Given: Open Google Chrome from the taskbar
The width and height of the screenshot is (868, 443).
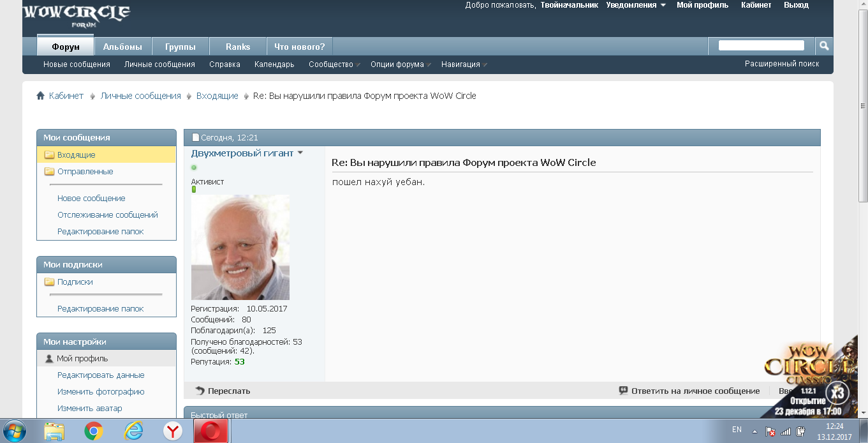Looking at the screenshot, I should pyautogui.click(x=94, y=432).
